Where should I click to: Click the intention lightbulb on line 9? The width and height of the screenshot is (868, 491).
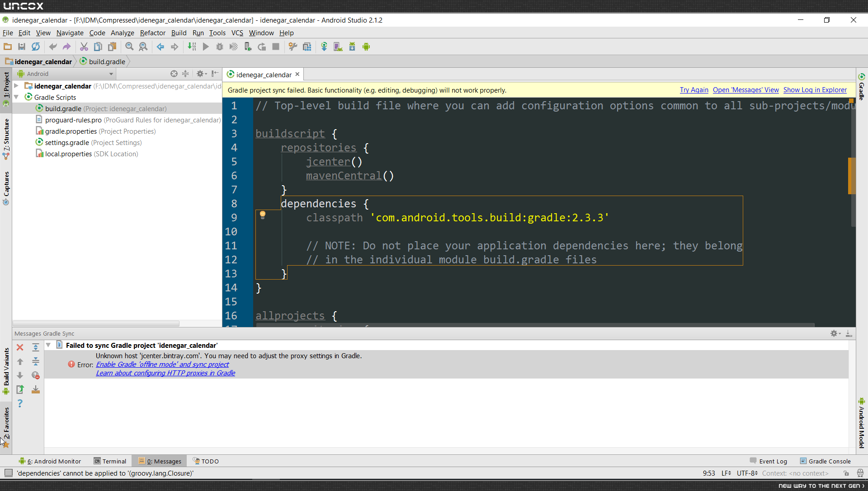point(263,215)
